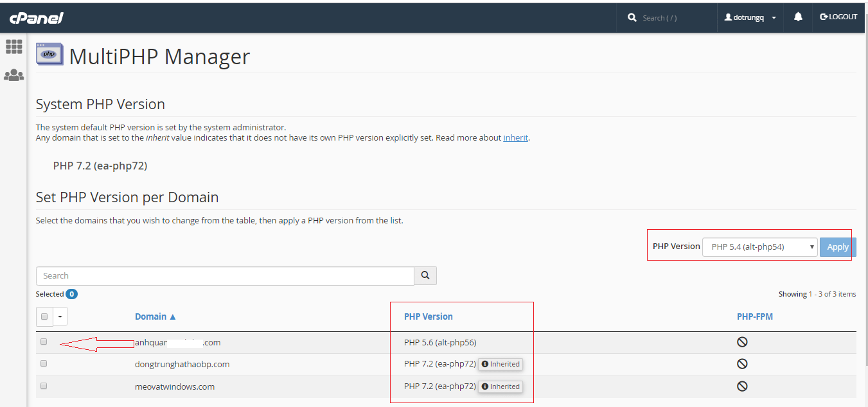Sort by the Domain column header
This screenshot has width=868, height=407.
click(x=155, y=316)
